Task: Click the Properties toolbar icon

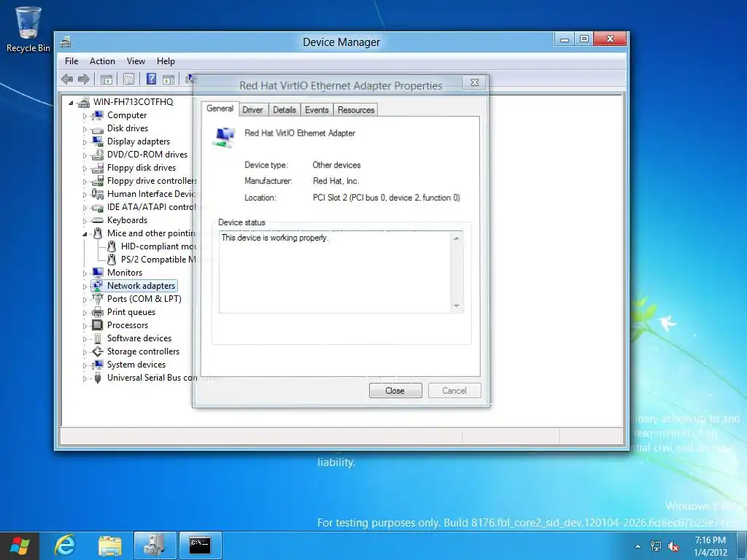Action: tap(128, 79)
